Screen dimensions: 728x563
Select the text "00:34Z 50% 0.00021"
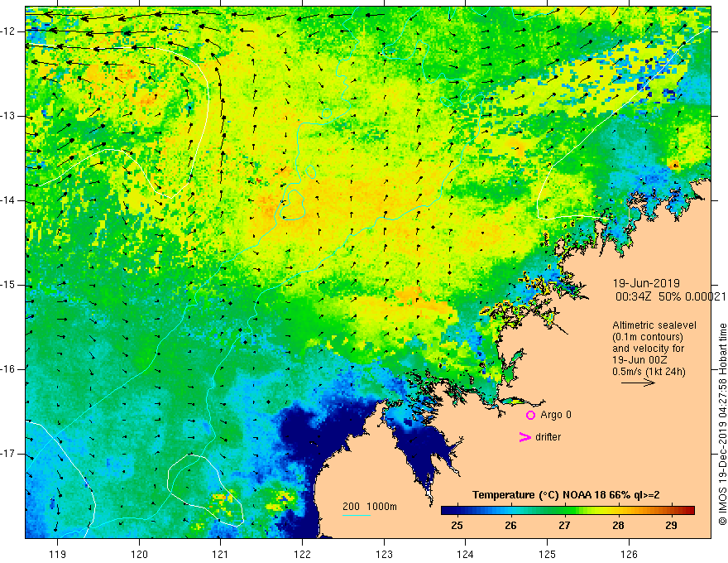(670, 296)
